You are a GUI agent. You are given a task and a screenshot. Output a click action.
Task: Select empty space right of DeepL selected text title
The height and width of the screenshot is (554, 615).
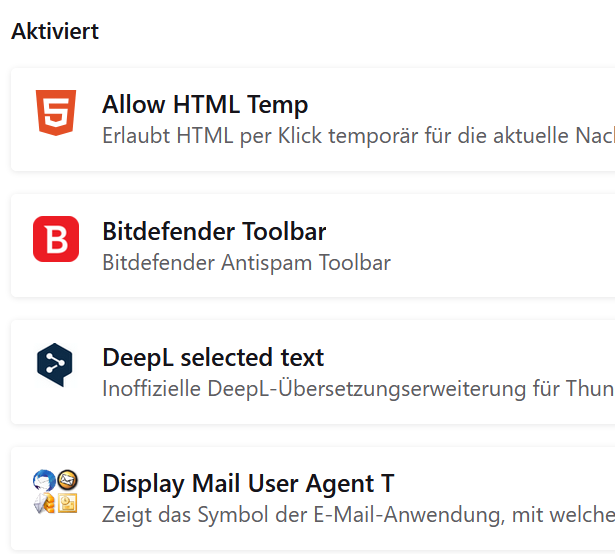[x=471, y=357]
